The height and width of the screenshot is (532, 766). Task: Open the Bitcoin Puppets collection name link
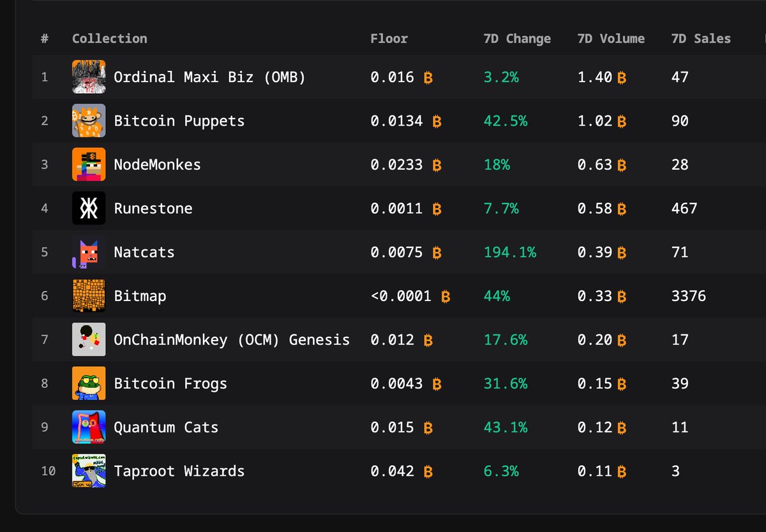pyautogui.click(x=179, y=121)
